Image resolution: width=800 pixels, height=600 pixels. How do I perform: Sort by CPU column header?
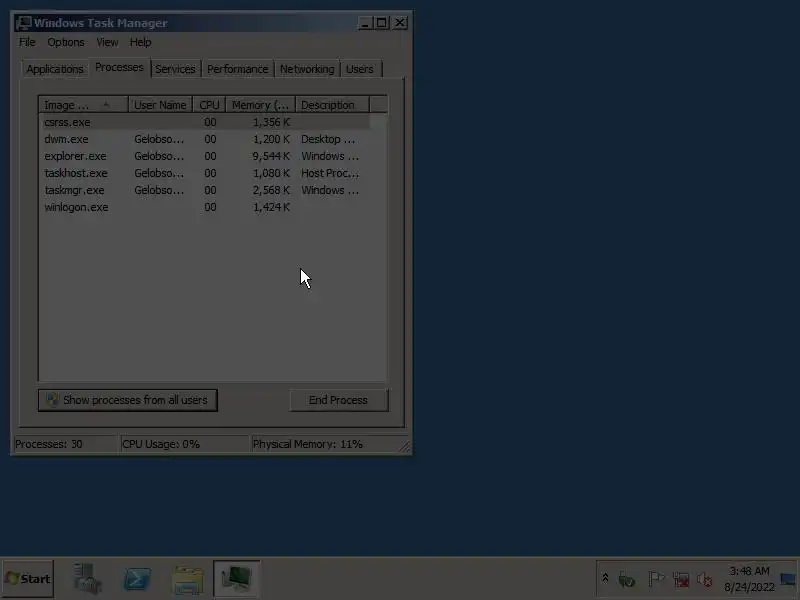(209, 105)
